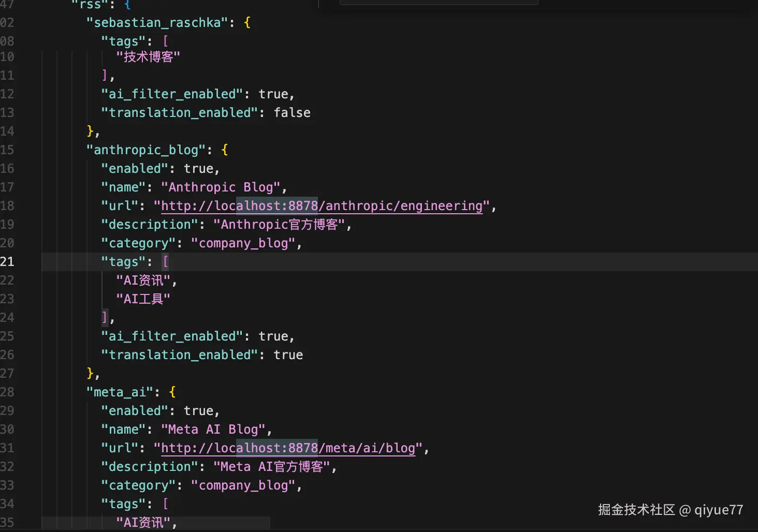The width and height of the screenshot is (758, 532).
Task: Click the true value on line 26
Action: click(x=288, y=355)
